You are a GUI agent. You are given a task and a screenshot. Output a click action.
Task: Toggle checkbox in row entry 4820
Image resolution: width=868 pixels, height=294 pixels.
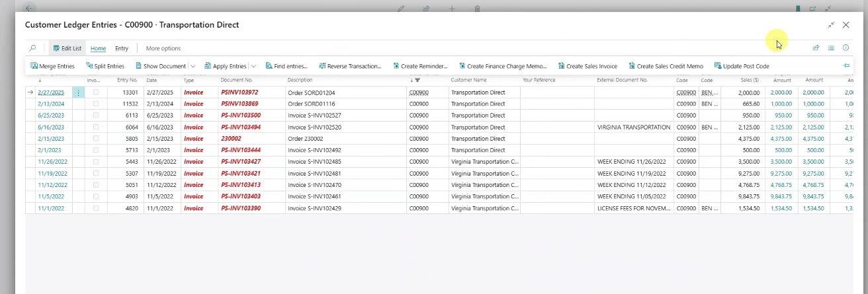(x=96, y=208)
